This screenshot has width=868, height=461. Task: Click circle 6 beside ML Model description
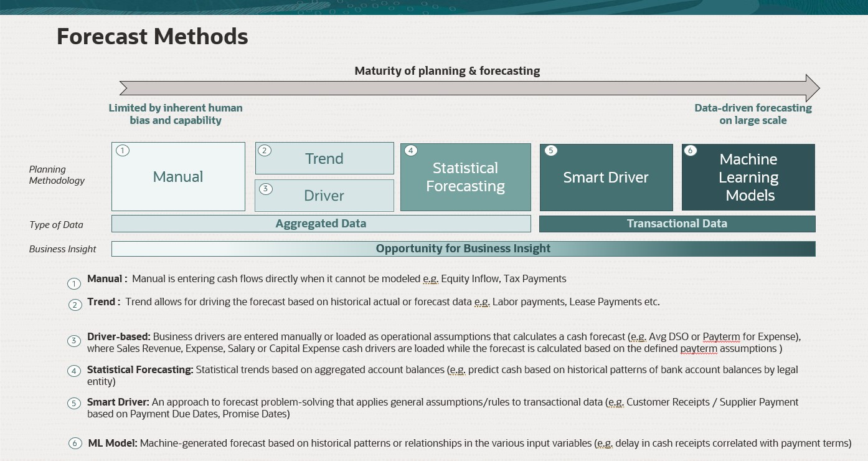pyautogui.click(x=74, y=443)
